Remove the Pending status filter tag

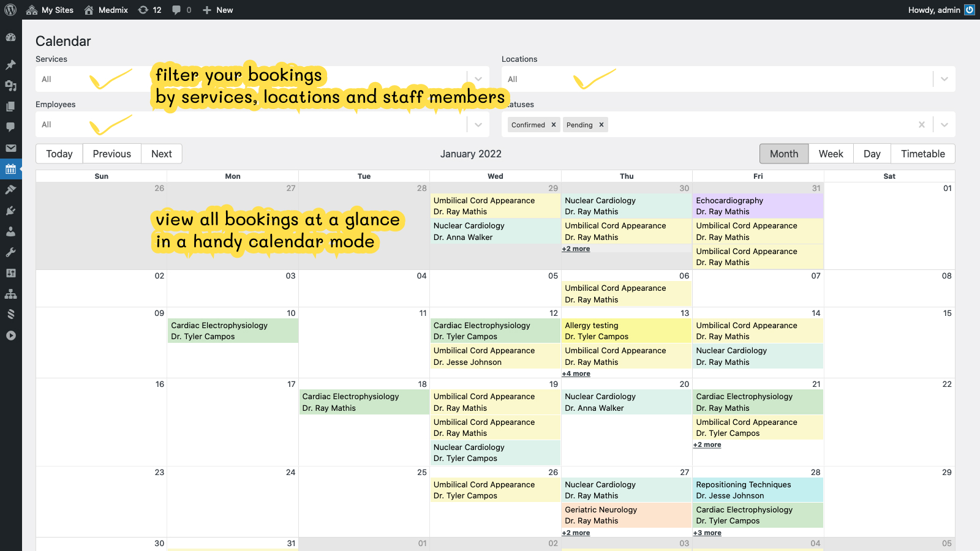click(601, 125)
